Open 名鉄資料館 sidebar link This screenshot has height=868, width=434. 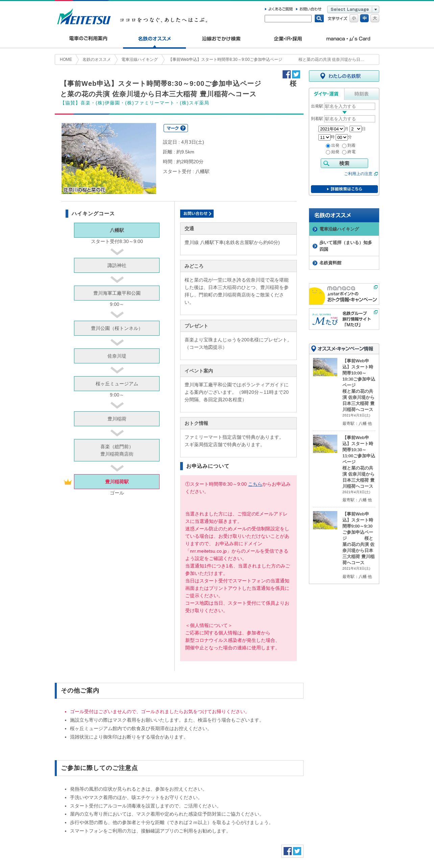(344, 263)
